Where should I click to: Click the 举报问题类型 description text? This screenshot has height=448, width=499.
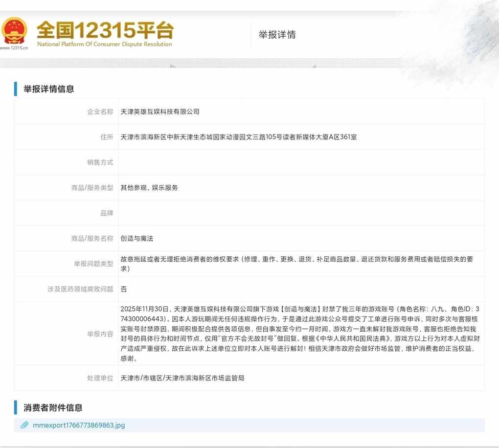(x=296, y=264)
